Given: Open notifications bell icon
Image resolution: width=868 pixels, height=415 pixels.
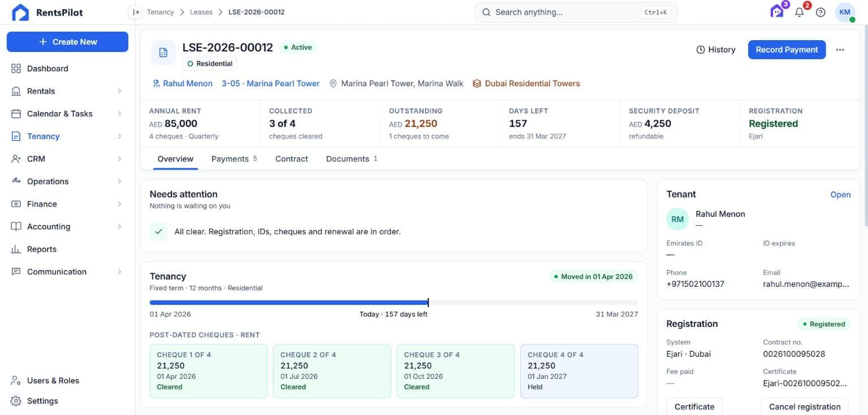Looking at the screenshot, I should (799, 12).
